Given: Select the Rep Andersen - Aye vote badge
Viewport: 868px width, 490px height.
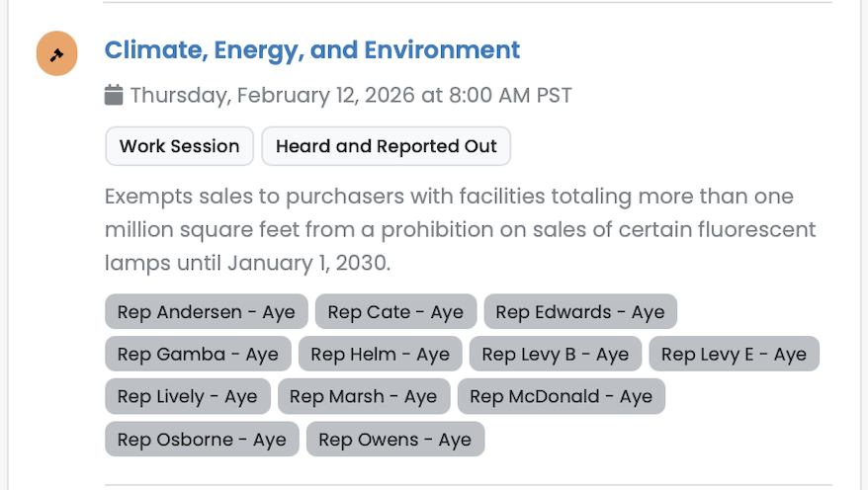Looking at the screenshot, I should coord(207,312).
